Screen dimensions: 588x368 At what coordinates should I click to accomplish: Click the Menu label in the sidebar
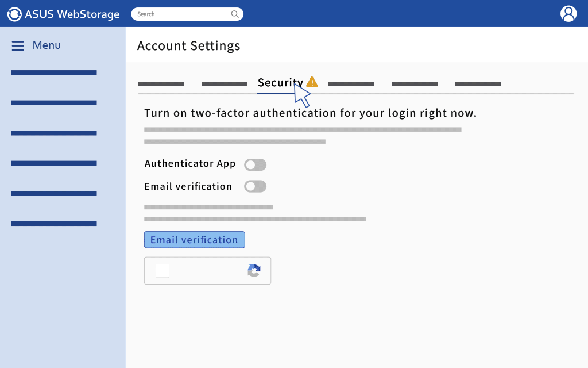coord(47,45)
